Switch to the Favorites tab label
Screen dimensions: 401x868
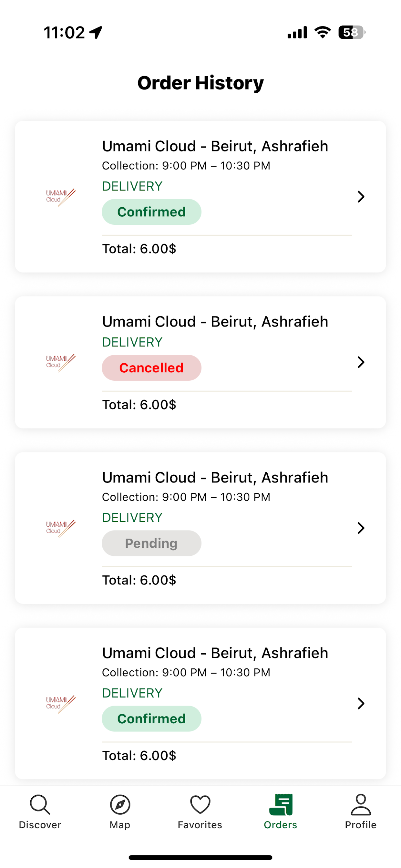click(200, 825)
